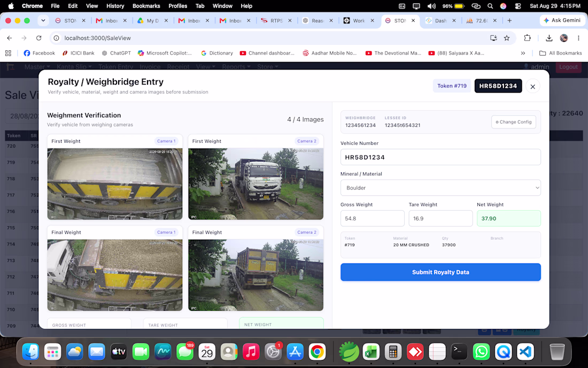The height and width of the screenshot is (368, 588).
Task: Open the Dictionary bookmark
Action: click(x=216, y=53)
